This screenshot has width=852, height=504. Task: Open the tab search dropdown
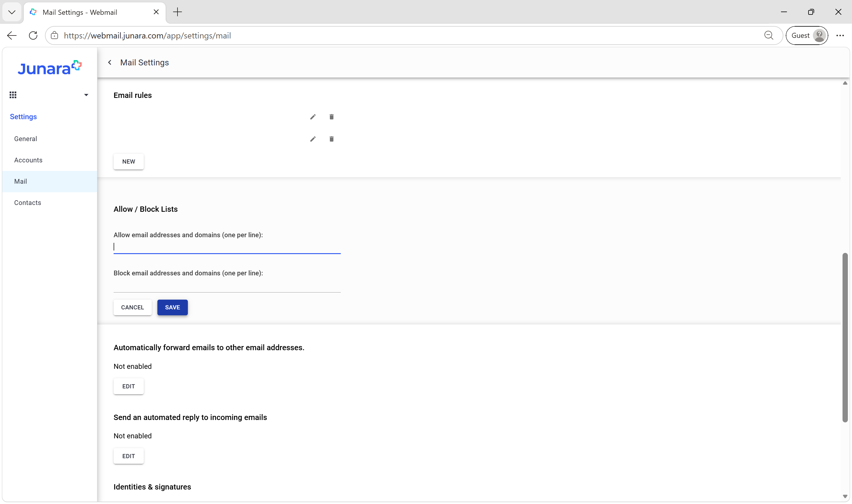point(12,12)
